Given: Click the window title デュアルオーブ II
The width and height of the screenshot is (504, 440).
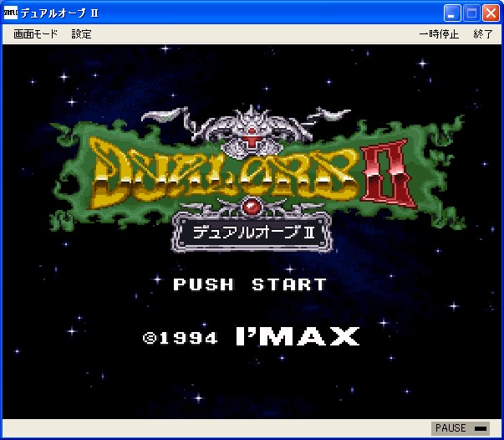Looking at the screenshot, I should [x=59, y=13].
